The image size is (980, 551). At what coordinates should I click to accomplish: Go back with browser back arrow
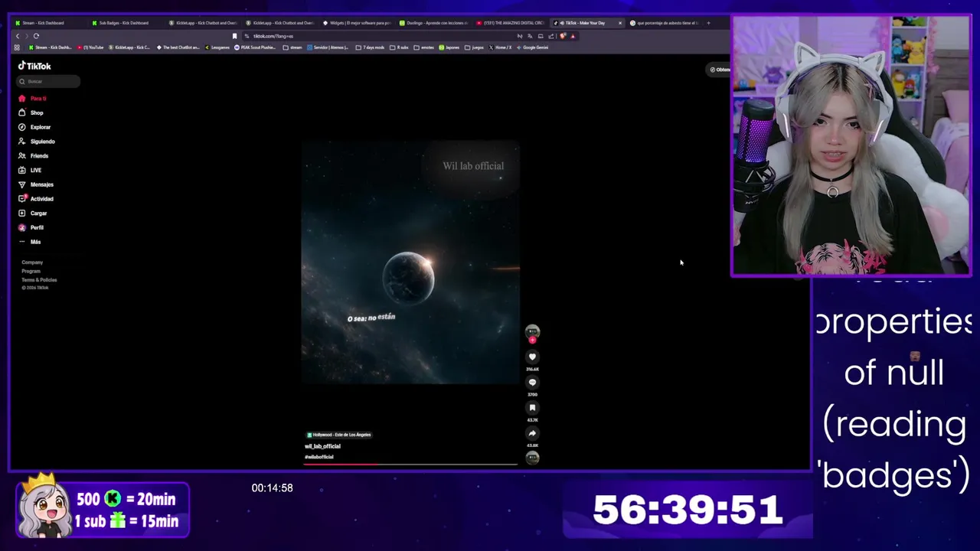pos(18,36)
